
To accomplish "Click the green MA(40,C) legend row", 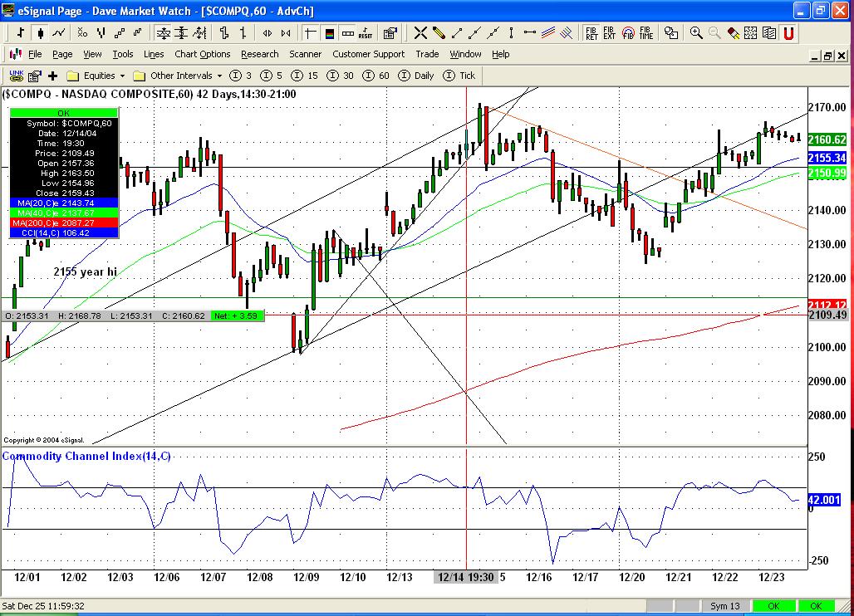I will [x=64, y=213].
